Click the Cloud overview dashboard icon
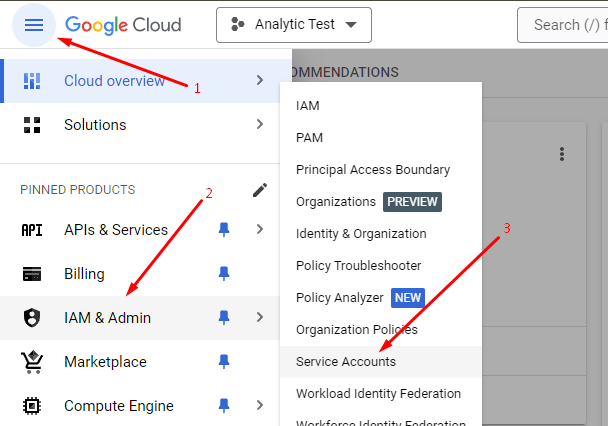This screenshot has height=426, width=608. coord(32,81)
